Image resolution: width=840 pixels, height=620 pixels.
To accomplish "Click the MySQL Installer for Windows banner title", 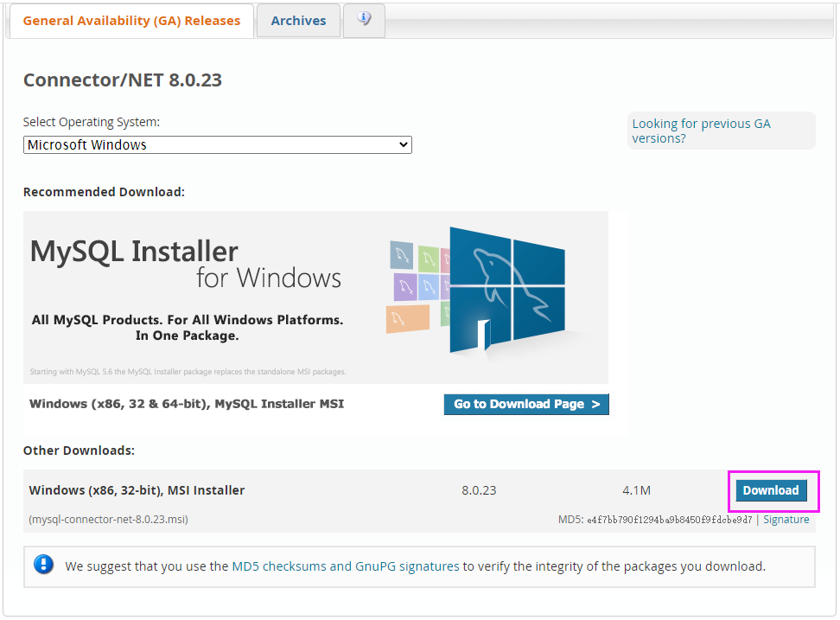I will (186, 264).
